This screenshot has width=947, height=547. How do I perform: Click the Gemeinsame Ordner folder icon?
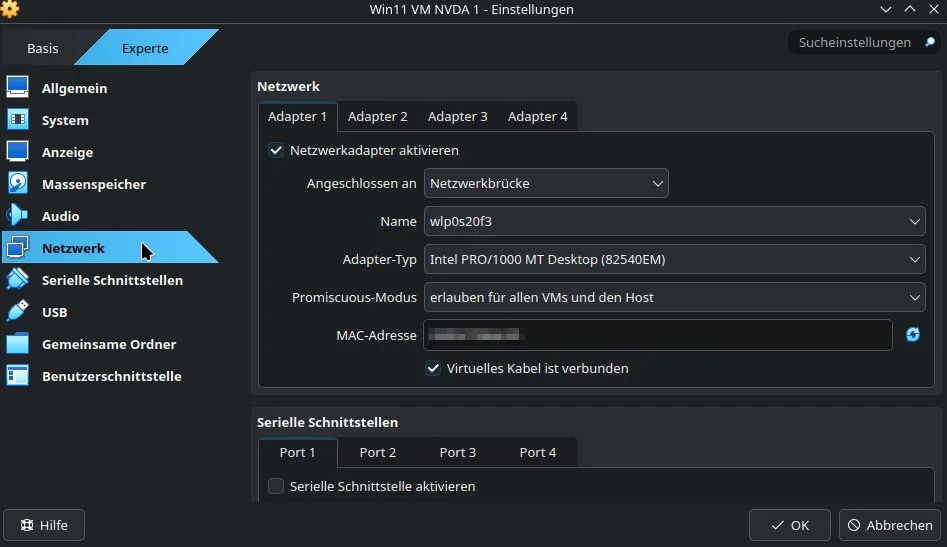pos(18,344)
